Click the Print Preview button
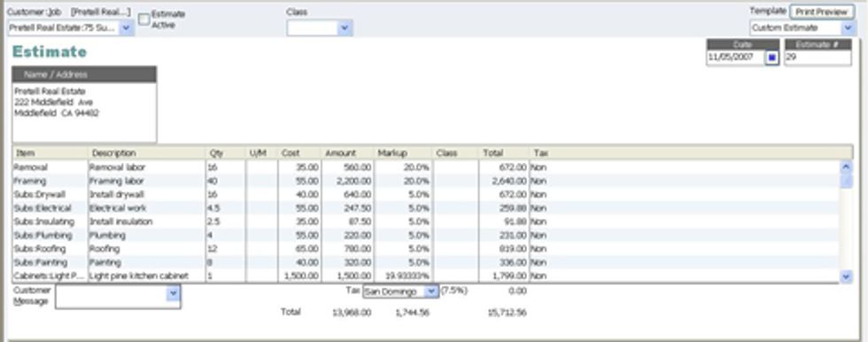 pos(822,12)
